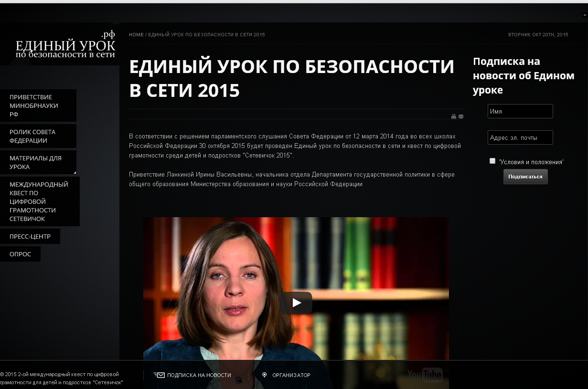
Task: Open the Опрос menu item
Action: click(20, 254)
